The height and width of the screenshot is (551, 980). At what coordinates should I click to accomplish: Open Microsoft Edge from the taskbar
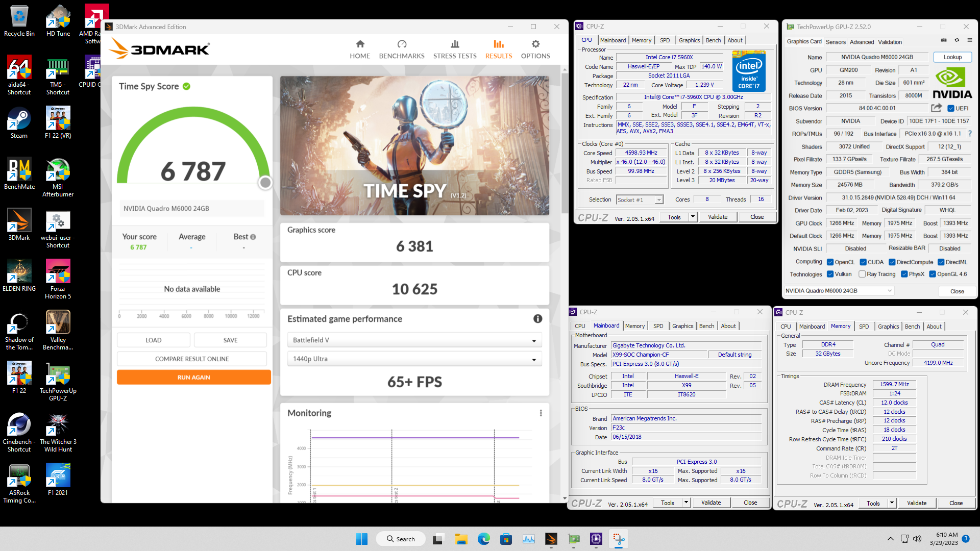(483, 539)
